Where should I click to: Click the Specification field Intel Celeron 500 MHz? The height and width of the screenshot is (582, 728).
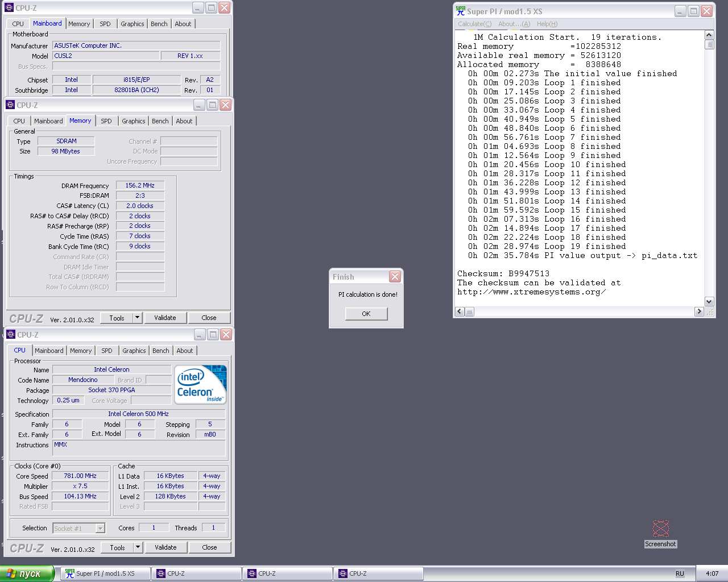tap(139, 414)
